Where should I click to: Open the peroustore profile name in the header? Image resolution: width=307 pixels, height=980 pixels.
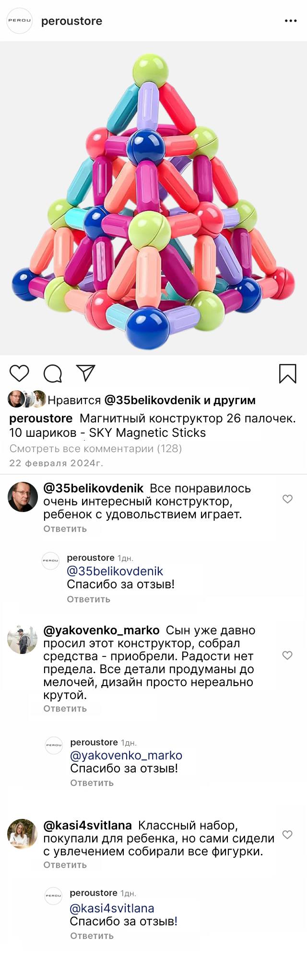tap(71, 21)
